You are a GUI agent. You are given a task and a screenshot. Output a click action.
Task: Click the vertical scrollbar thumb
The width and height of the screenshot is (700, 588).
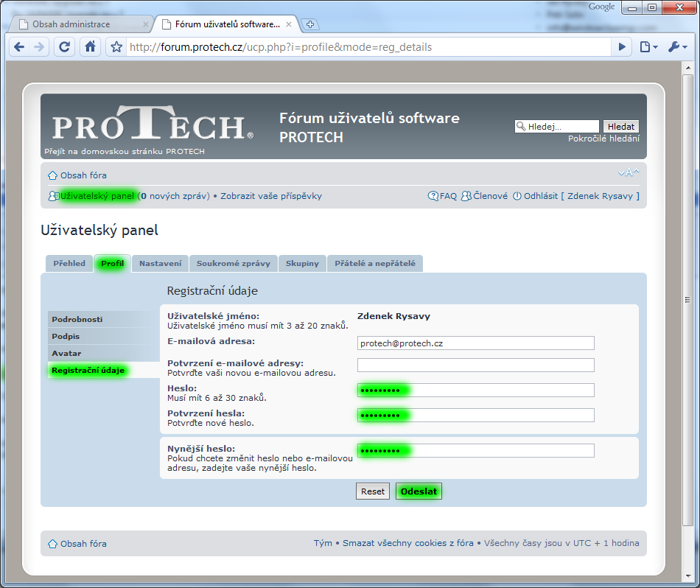688,299
